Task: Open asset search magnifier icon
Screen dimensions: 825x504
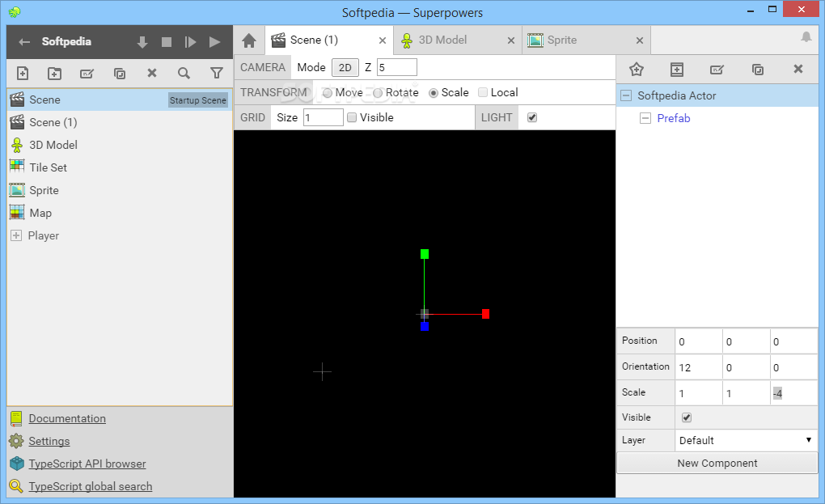Action: coord(184,73)
